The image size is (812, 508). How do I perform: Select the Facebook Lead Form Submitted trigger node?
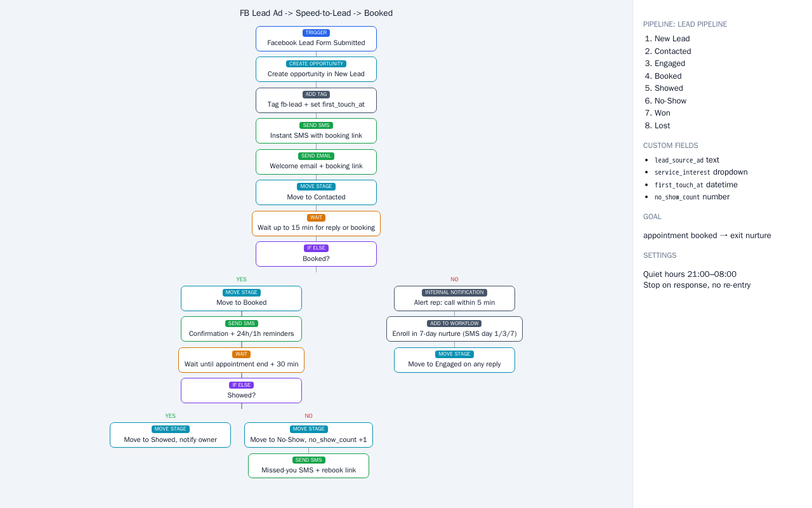coord(316,39)
